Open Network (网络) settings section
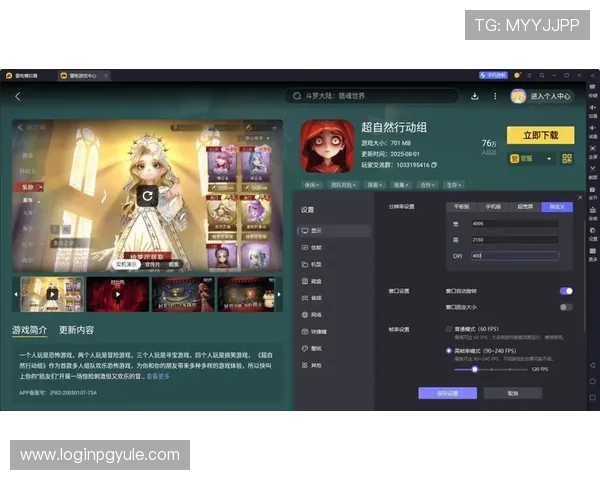 (334, 315)
